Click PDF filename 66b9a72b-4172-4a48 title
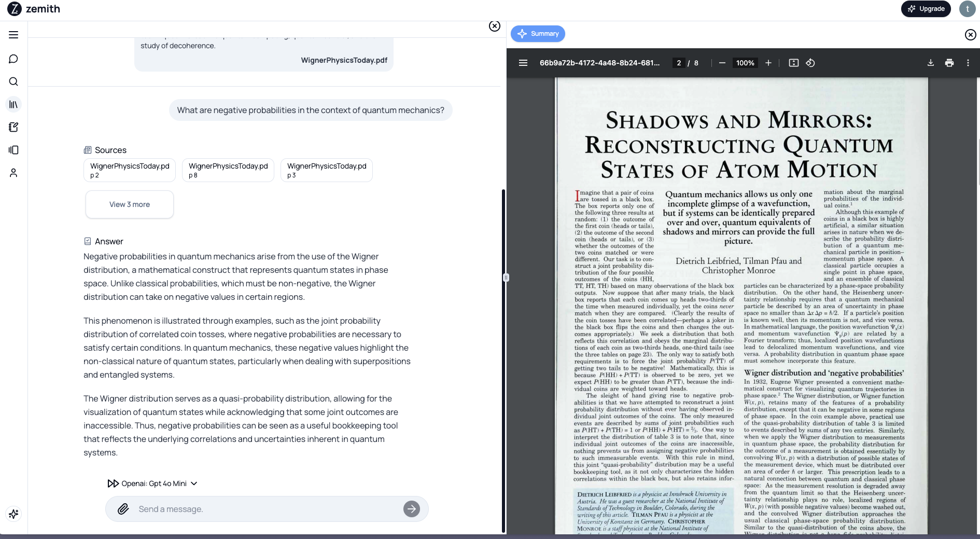Screen dimensions: 980x539 [600, 63]
